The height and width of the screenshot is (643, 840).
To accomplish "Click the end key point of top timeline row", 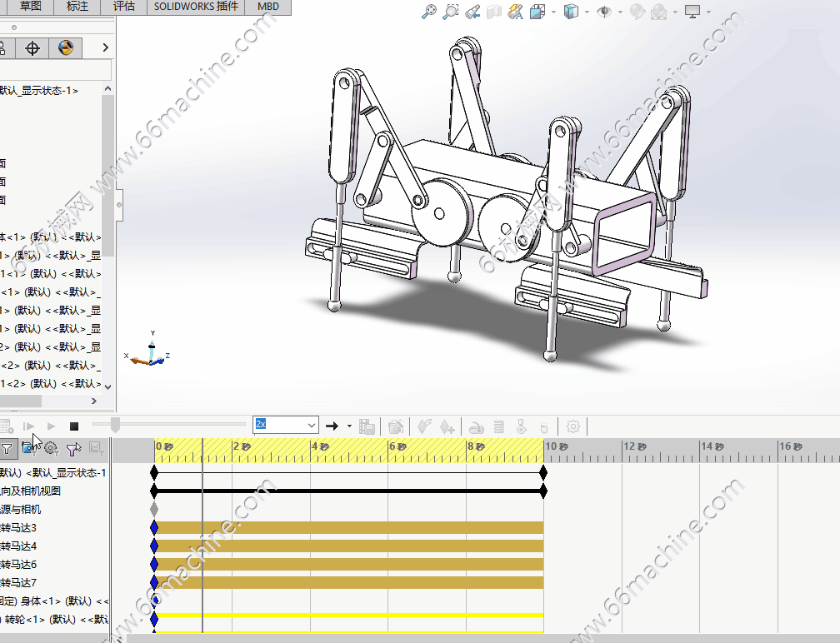I will [x=543, y=473].
